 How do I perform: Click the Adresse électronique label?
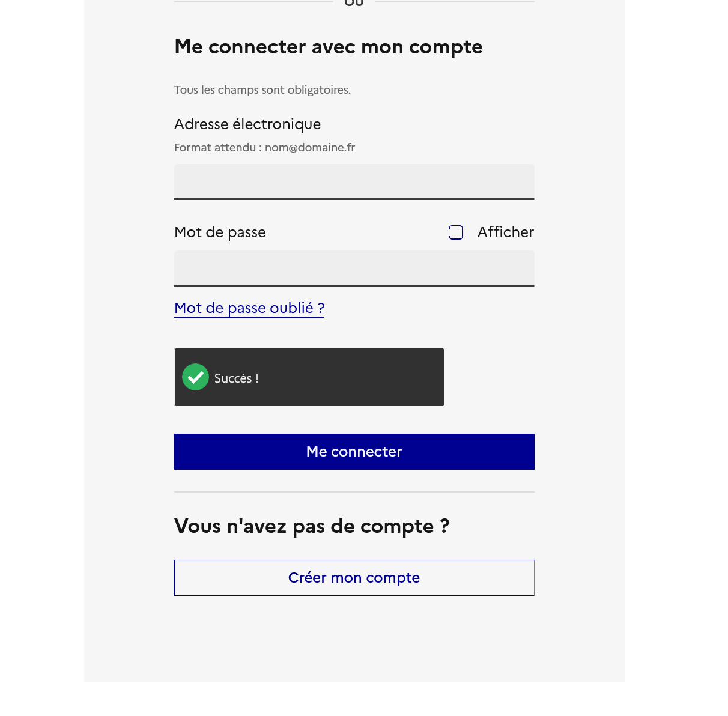[x=247, y=124]
